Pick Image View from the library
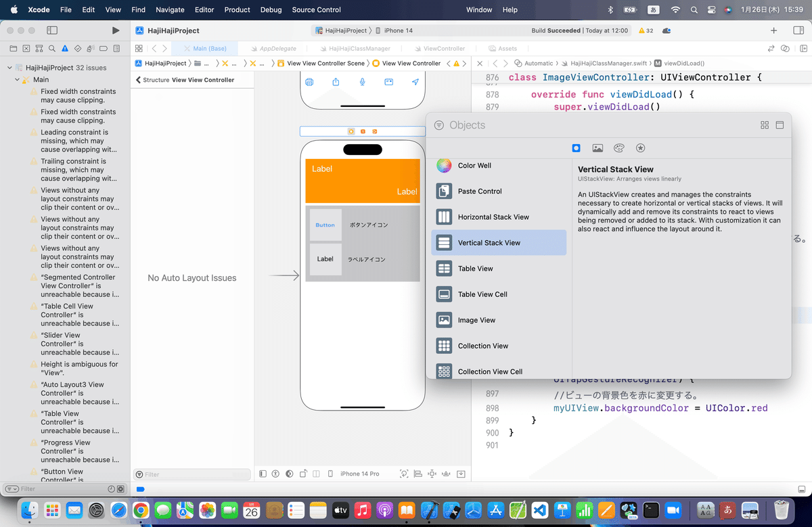Viewport: 812px width, 527px height. tap(499, 320)
